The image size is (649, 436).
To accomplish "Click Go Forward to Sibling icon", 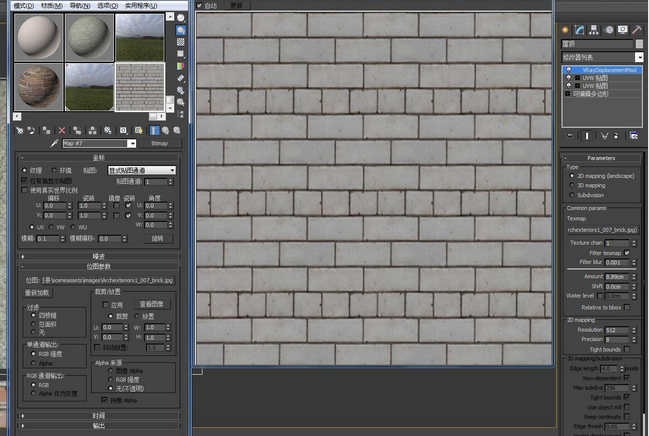I will 177,131.
